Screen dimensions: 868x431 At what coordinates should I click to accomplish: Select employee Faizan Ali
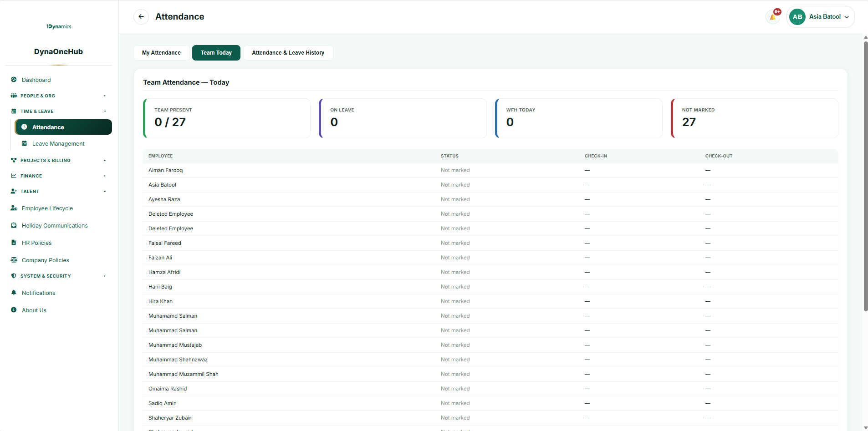click(x=160, y=258)
